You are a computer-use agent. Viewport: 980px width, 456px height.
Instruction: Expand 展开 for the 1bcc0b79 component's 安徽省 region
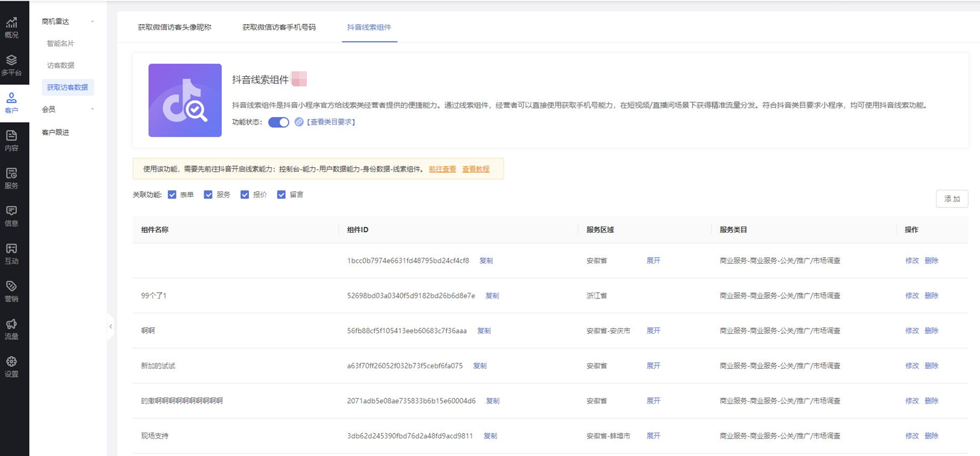coord(654,260)
